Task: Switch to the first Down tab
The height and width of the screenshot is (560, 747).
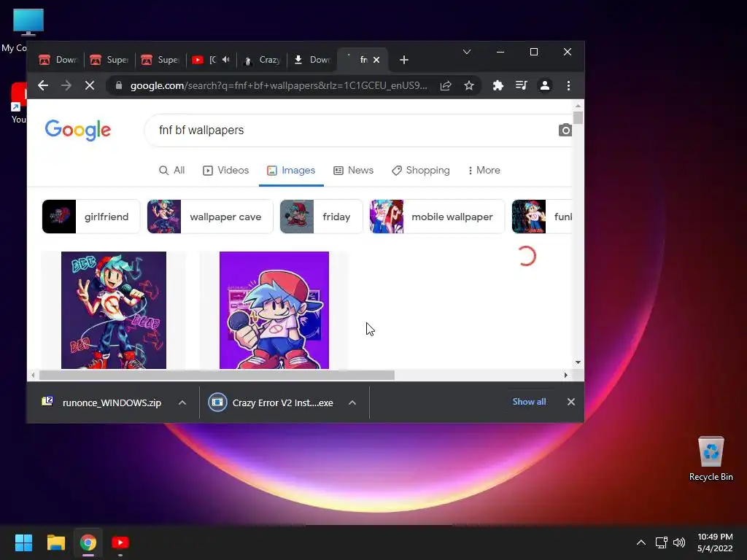Action: coord(58,60)
